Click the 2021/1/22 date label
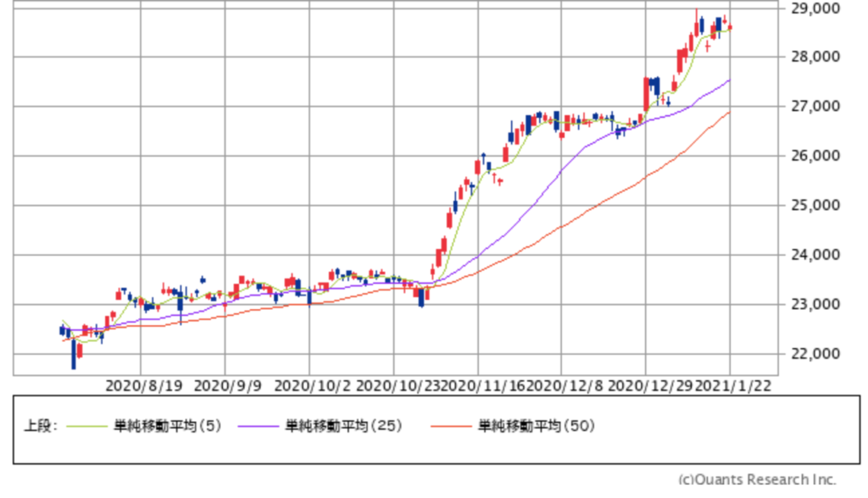This screenshot has height=498, width=868. click(x=733, y=385)
